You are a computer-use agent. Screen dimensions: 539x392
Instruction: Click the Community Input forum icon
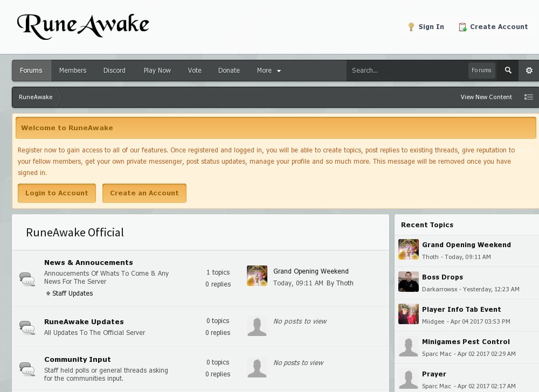tap(27, 368)
